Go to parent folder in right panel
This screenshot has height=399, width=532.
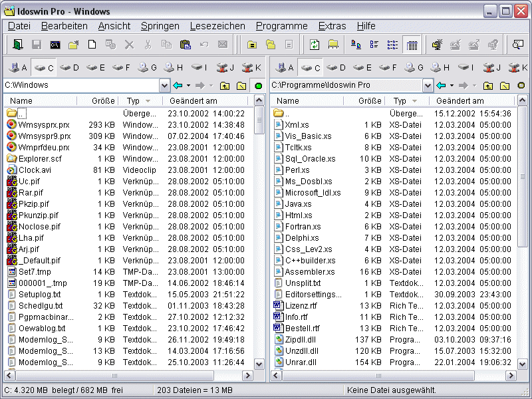[x=488, y=86]
